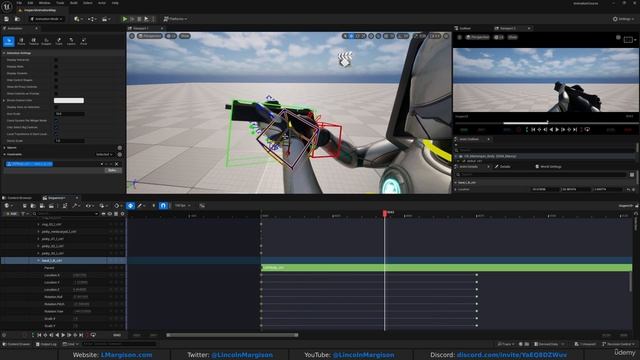Toggle loop icon in Sequencer transport bar
This screenshot has height=360, width=640.
pyautogui.click(x=93, y=335)
